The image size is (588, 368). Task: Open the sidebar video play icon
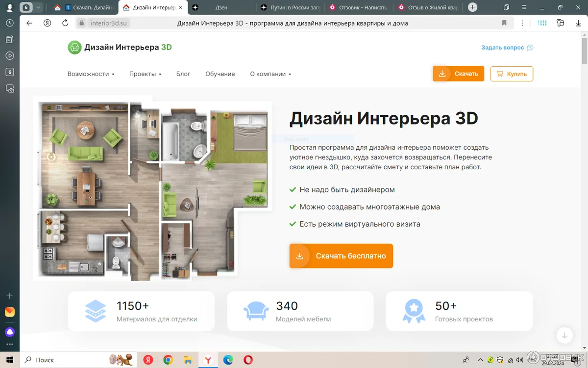[9, 55]
